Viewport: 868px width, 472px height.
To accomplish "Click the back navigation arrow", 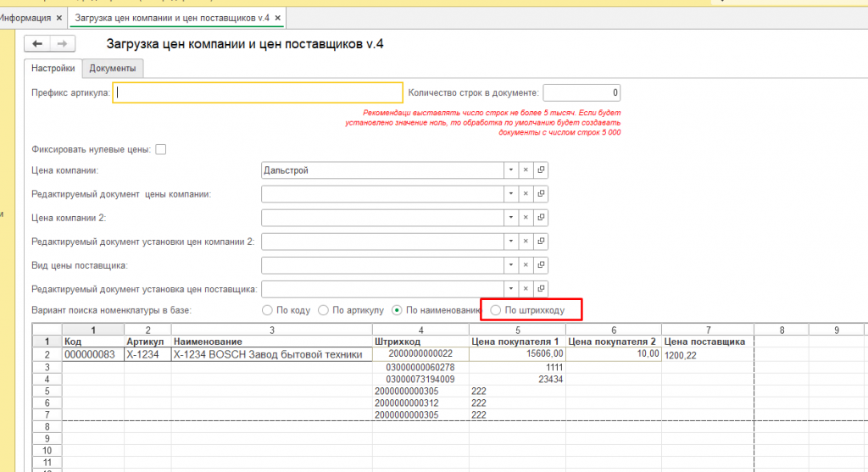I will point(38,45).
